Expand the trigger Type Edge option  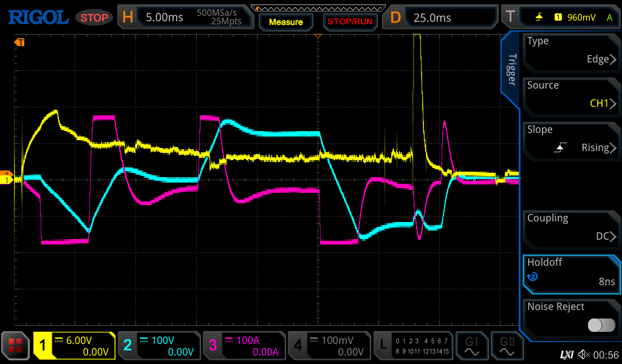point(571,50)
